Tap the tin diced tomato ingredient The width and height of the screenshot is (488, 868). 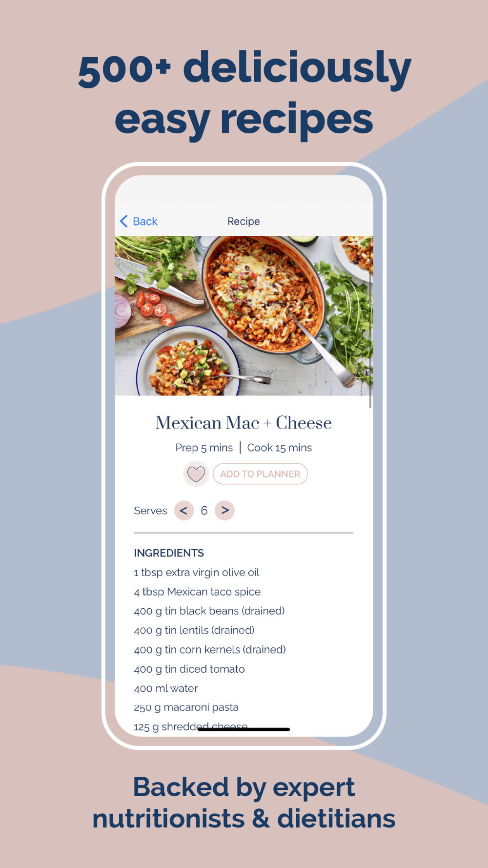189,669
